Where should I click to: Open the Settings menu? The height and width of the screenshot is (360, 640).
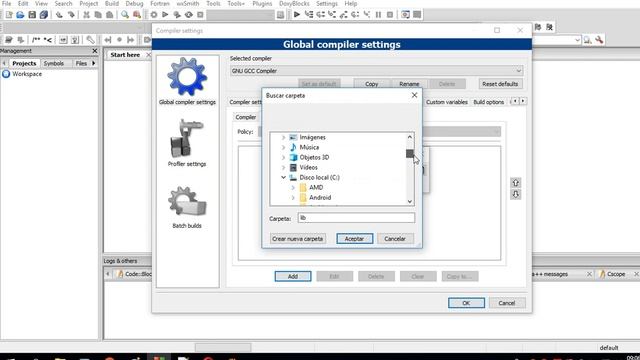click(327, 4)
